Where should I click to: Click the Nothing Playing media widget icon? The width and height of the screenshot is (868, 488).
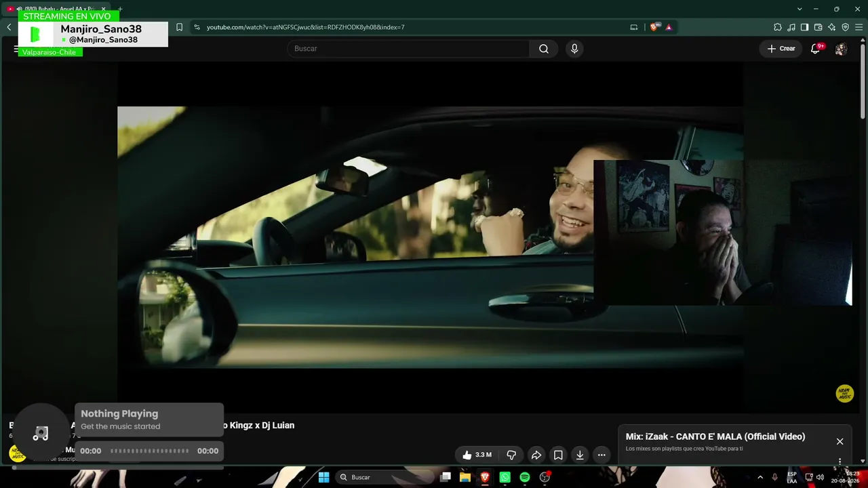pyautogui.click(x=41, y=434)
